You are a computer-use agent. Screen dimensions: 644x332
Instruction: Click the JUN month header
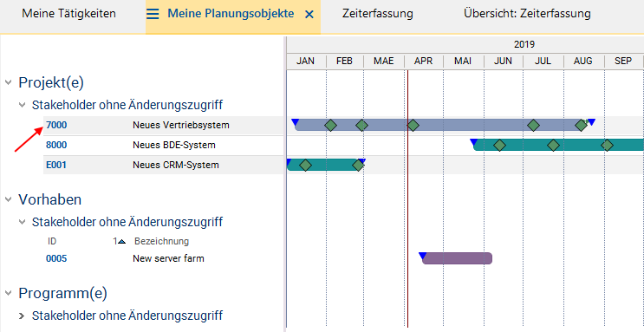(x=503, y=62)
